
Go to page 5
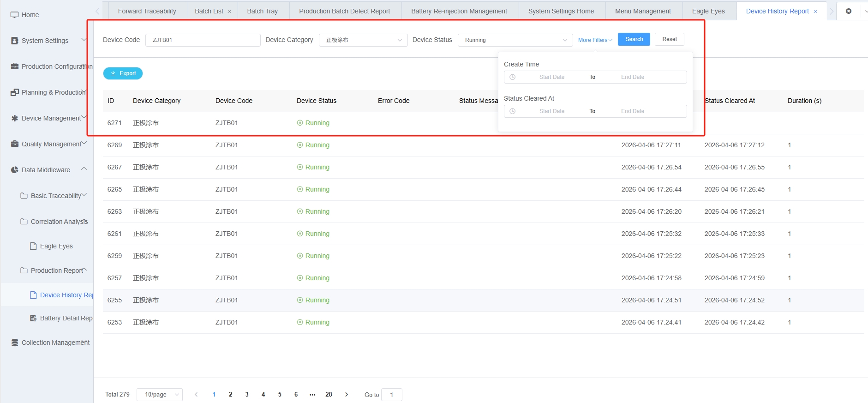tap(280, 395)
